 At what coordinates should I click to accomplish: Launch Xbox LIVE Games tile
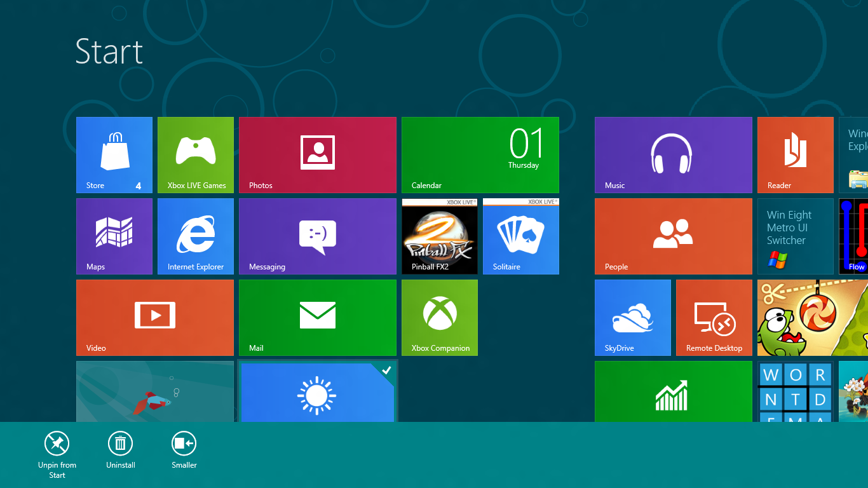pos(196,155)
